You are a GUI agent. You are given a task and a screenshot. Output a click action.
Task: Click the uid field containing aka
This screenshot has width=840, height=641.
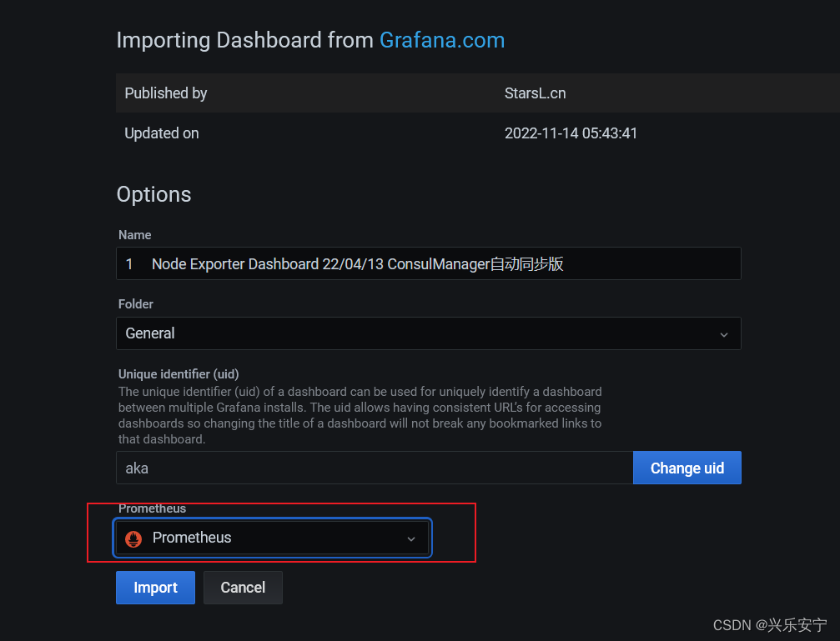pyautogui.click(x=375, y=468)
